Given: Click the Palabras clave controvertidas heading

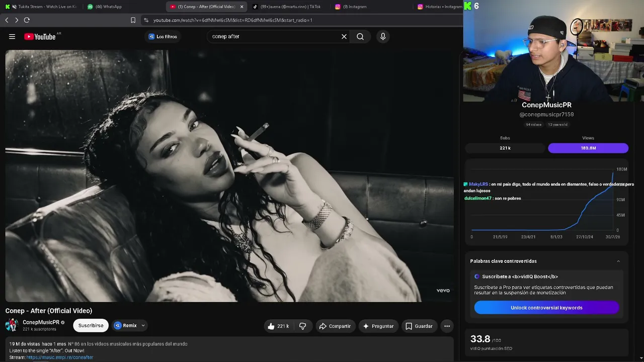Looking at the screenshot, I should pos(503,261).
